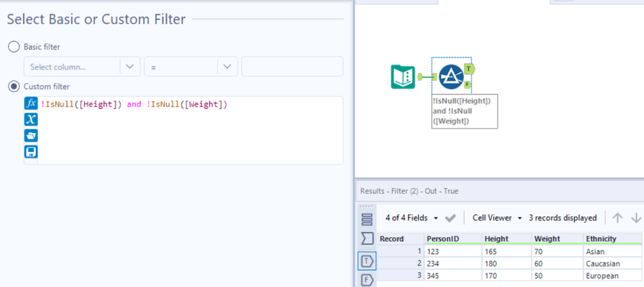
Task: Select the Input Data book tool on canvas
Action: coord(403,77)
